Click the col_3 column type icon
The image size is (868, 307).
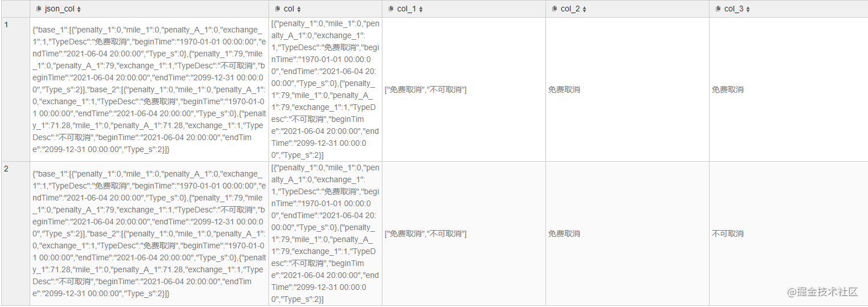pos(718,9)
